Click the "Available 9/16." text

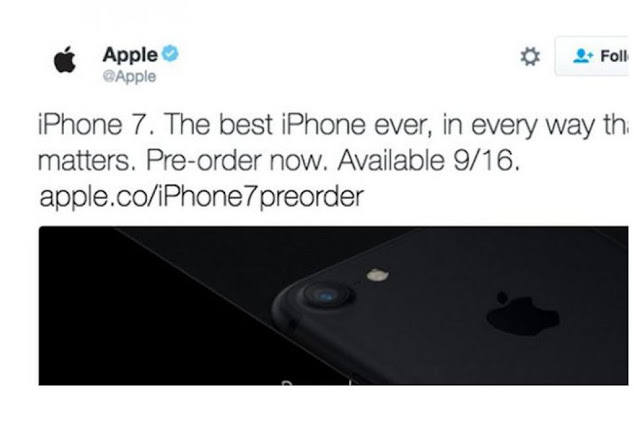tap(429, 160)
